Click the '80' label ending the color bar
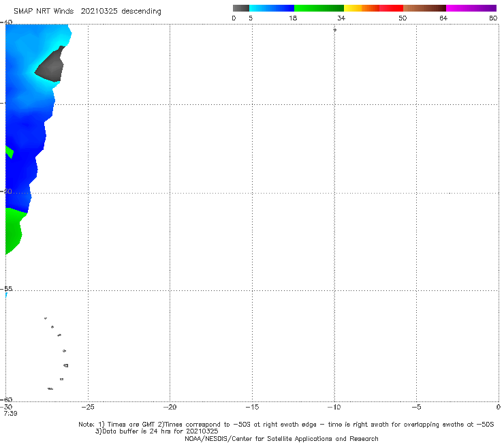 [x=493, y=18]
